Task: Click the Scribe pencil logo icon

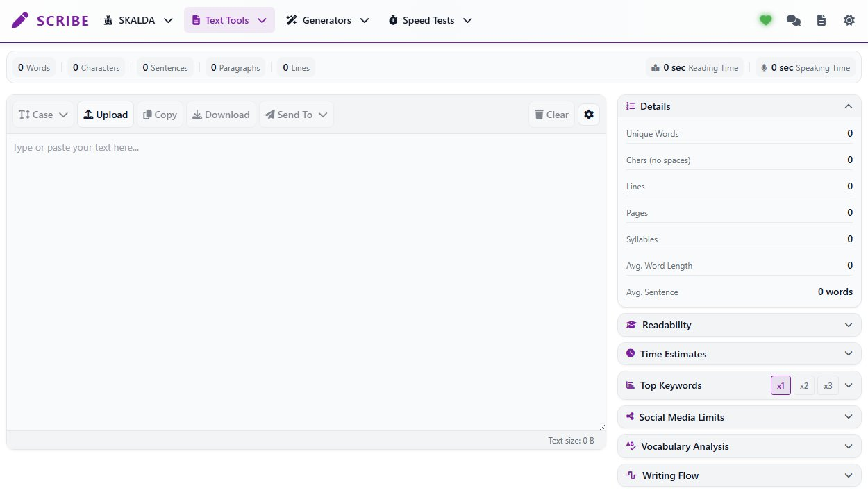Action: pyautogui.click(x=19, y=19)
